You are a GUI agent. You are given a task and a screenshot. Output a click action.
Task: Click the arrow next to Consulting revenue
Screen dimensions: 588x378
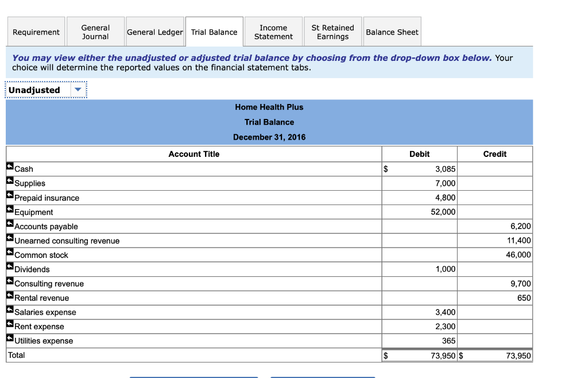pyautogui.click(x=9, y=280)
